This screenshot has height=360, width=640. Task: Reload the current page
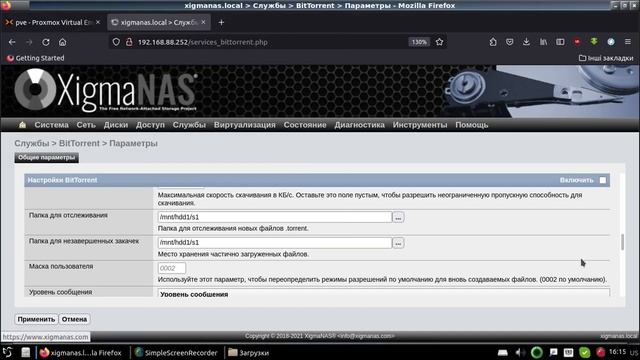[x=46, y=42]
